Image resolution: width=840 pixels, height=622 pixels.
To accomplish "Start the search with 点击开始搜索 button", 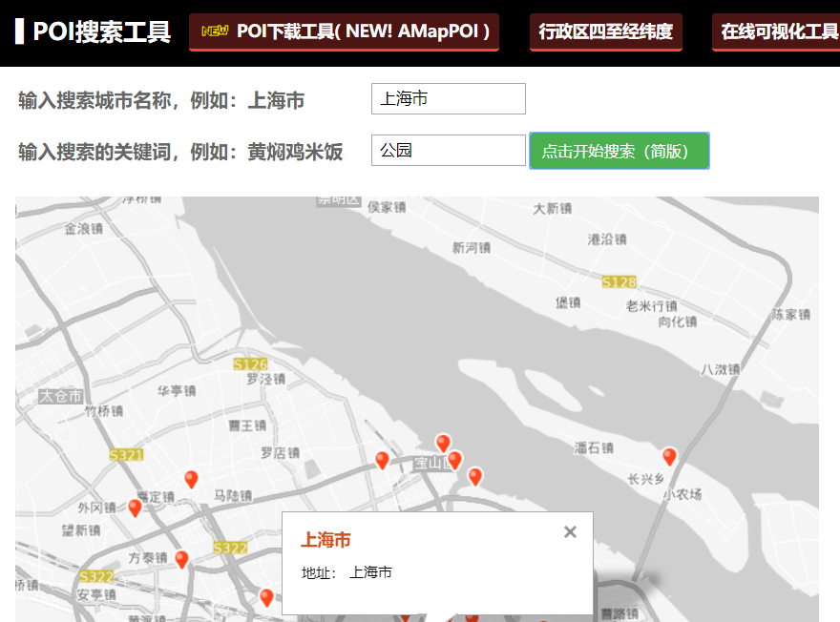I will click(x=619, y=150).
